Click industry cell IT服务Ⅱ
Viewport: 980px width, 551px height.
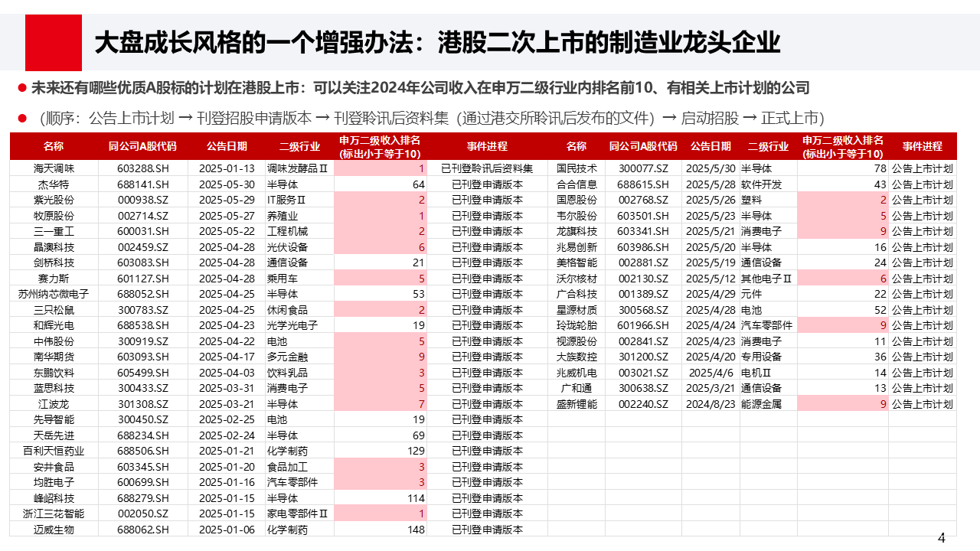286,200
